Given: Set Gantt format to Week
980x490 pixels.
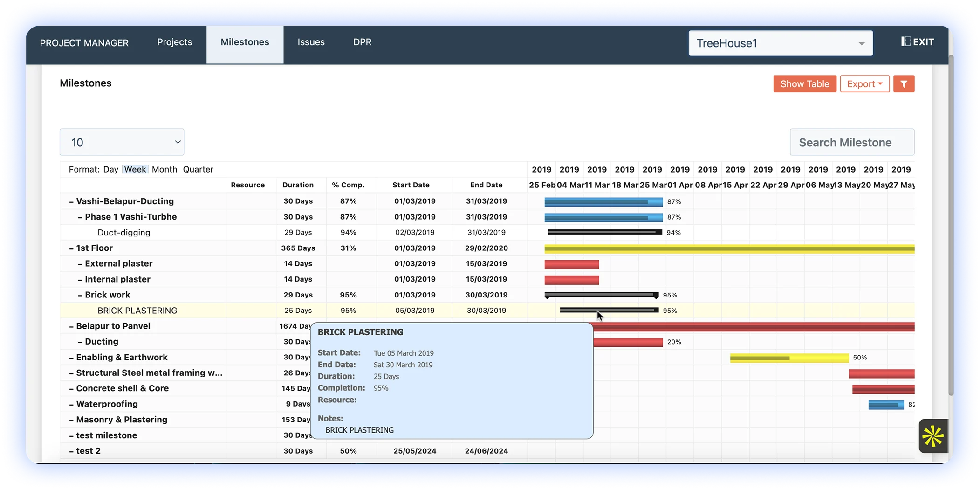Looking at the screenshot, I should pyautogui.click(x=135, y=169).
